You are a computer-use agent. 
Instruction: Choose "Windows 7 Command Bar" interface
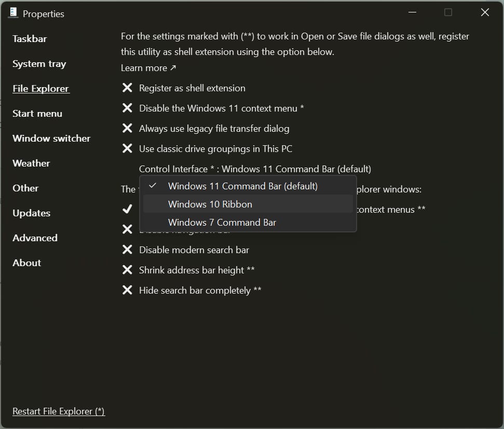tap(222, 222)
